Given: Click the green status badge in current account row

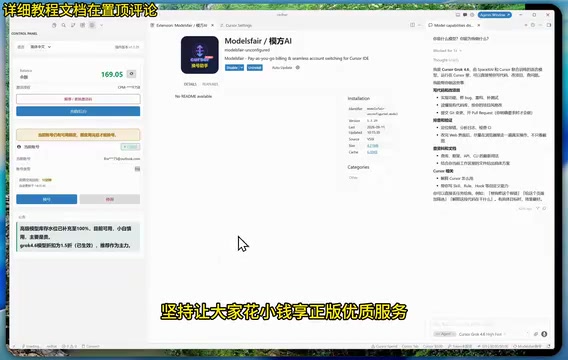Looking at the screenshot, I should (x=130, y=147).
